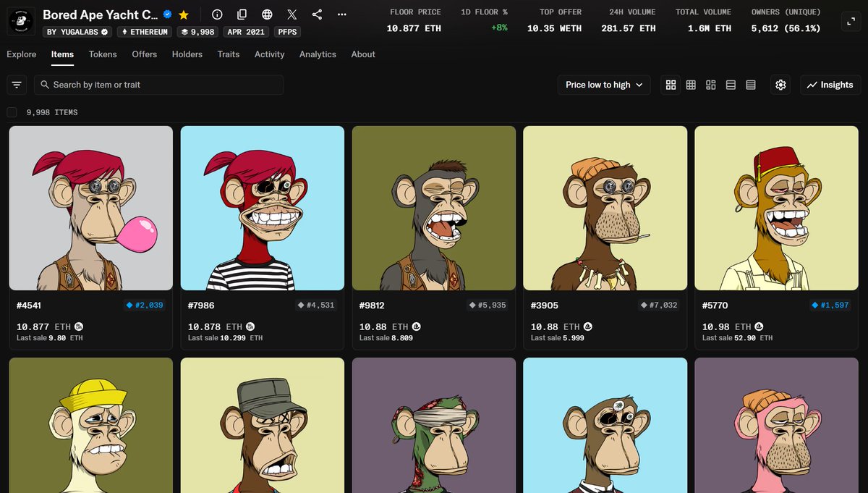Switch to the Tokens tab
The image size is (868, 493).
[x=103, y=54]
